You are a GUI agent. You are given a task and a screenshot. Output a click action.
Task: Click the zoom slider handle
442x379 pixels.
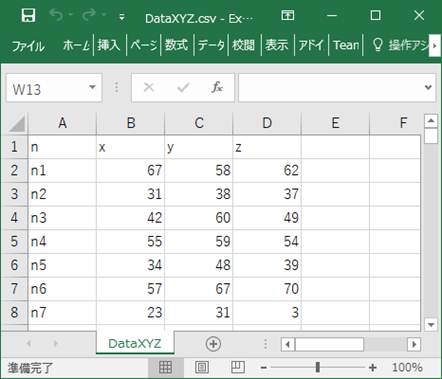[x=318, y=367]
